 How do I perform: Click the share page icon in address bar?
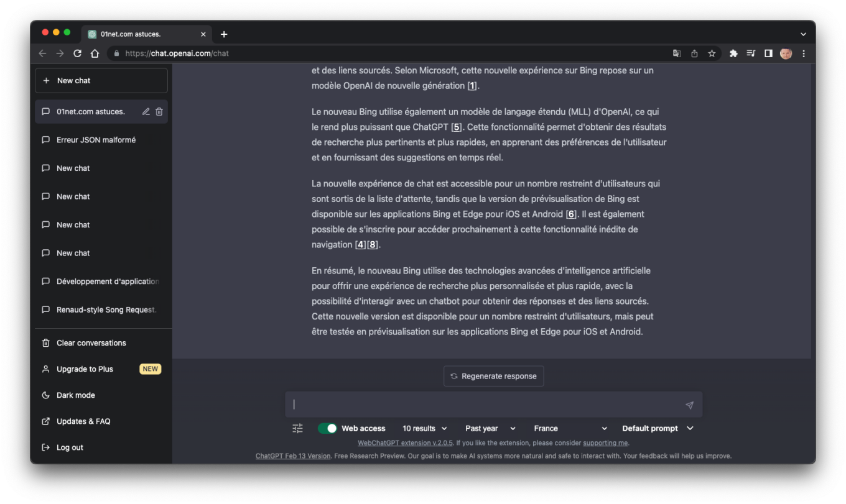coord(694,53)
